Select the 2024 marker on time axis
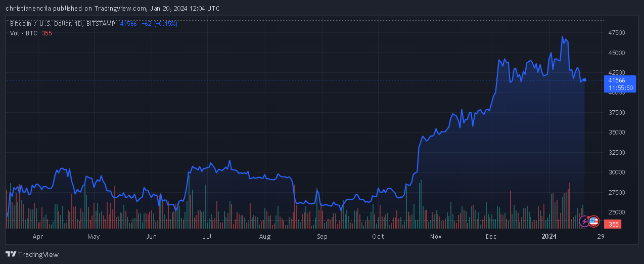Image resolution: width=644 pixels, height=264 pixels. 549,236
